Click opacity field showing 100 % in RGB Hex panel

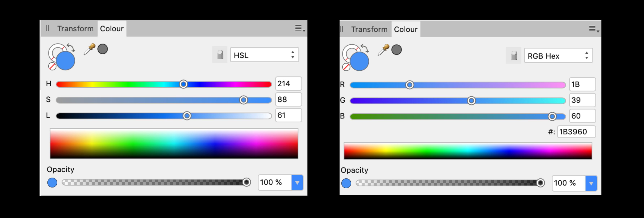pos(569,183)
